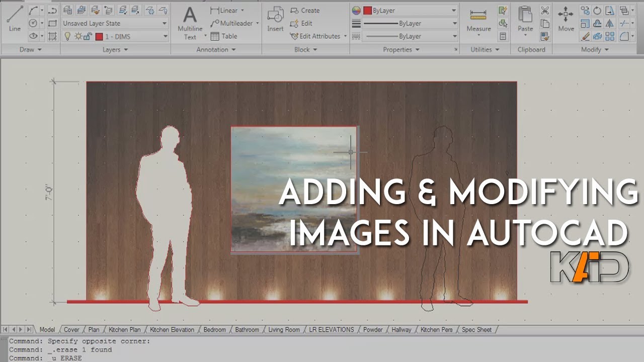The image size is (644, 362).
Task: Click the Edit block button
Action: tap(302, 23)
